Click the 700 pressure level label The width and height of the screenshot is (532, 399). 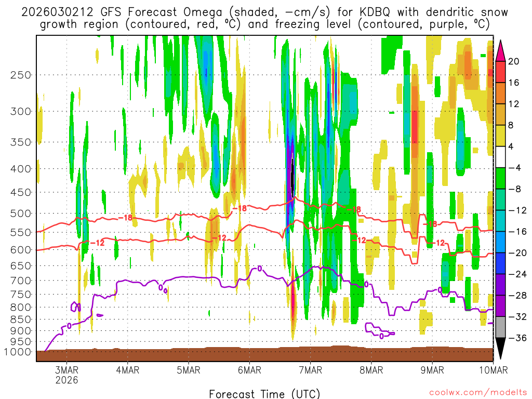(x=21, y=281)
